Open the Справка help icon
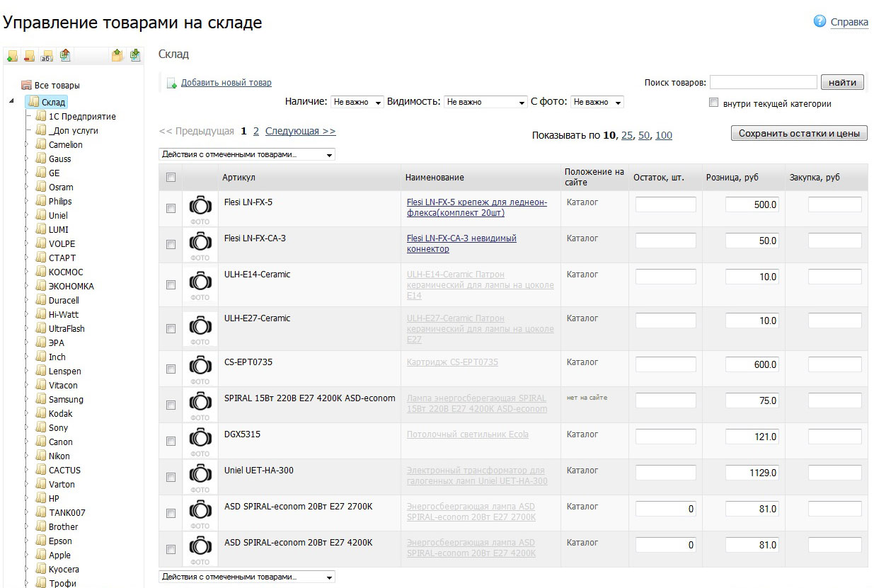Screen dimensions: 874x588 pos(820,21)
